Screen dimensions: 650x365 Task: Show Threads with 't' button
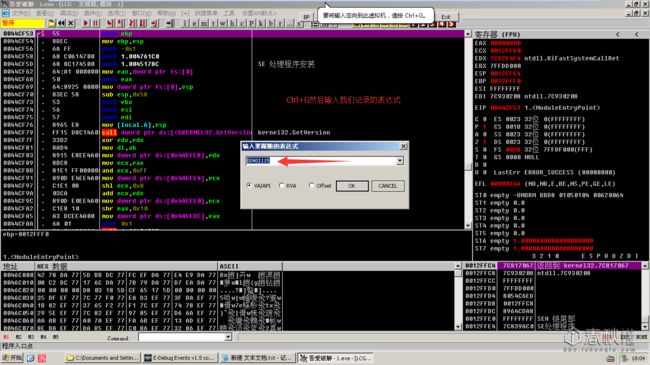[x=213, y=23]
